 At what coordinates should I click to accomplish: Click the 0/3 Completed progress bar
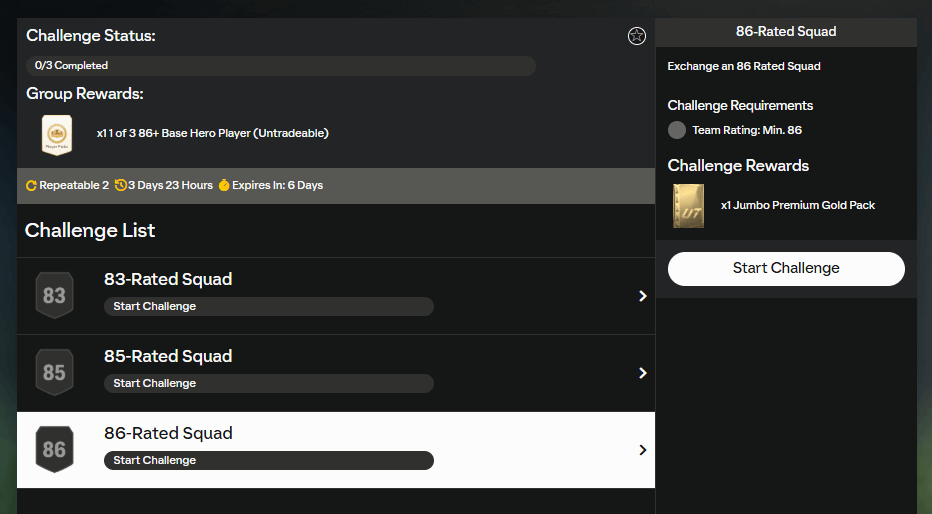click(280, 66)
